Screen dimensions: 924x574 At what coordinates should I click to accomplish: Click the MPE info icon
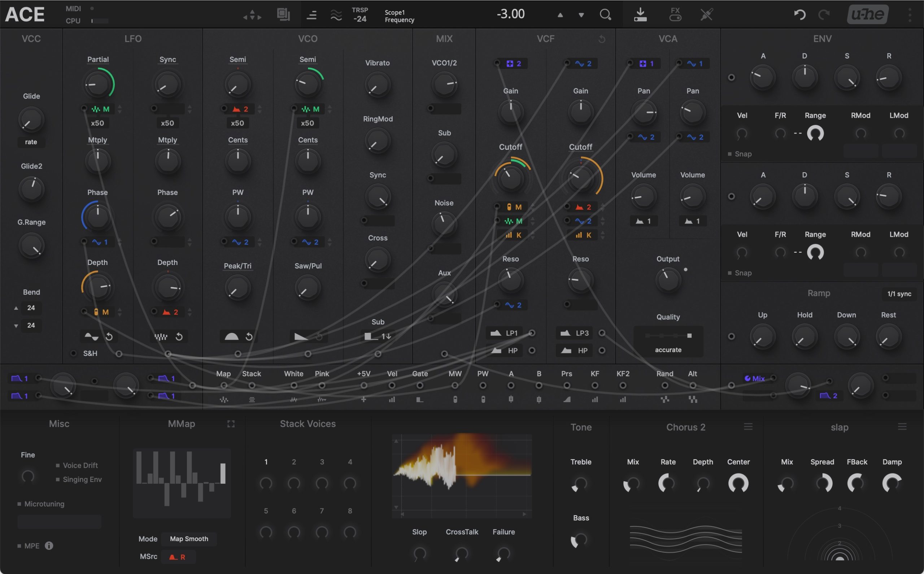(x=49, y=545)
